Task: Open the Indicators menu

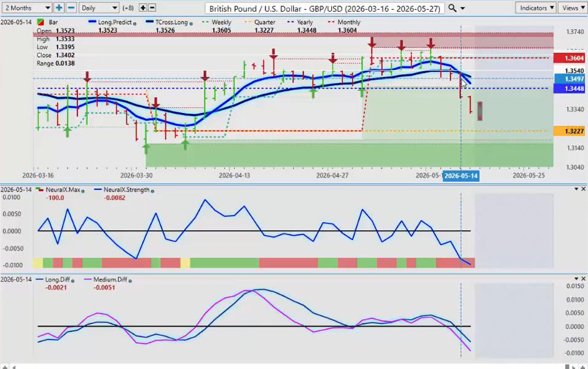Action: click(x=536, y=8)
